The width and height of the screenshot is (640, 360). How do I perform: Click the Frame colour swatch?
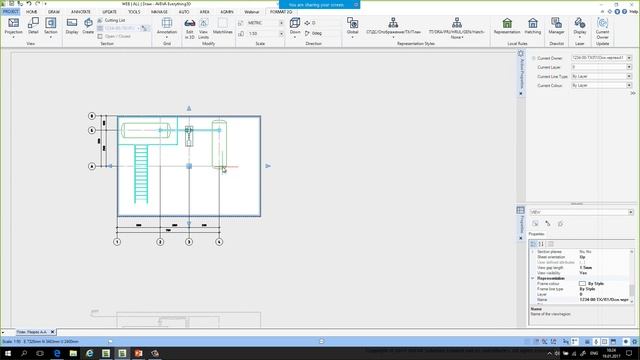582,283
